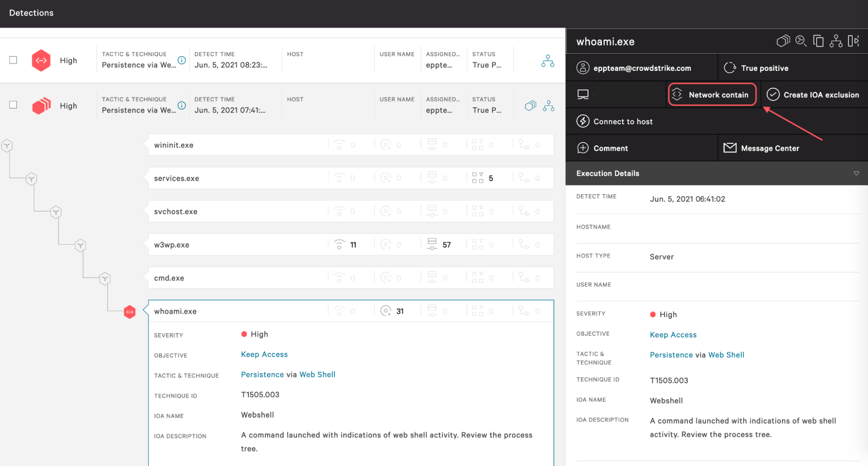Viewport: 868px width, 466px height.
Task: Select checkbox for the 07:41 detection
Action: (x=13, y=105)
